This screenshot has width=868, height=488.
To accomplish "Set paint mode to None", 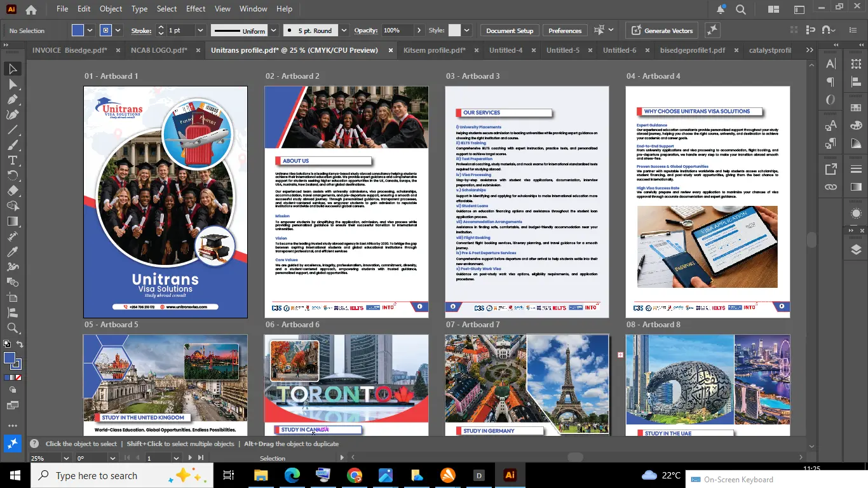I will [18, 377].
